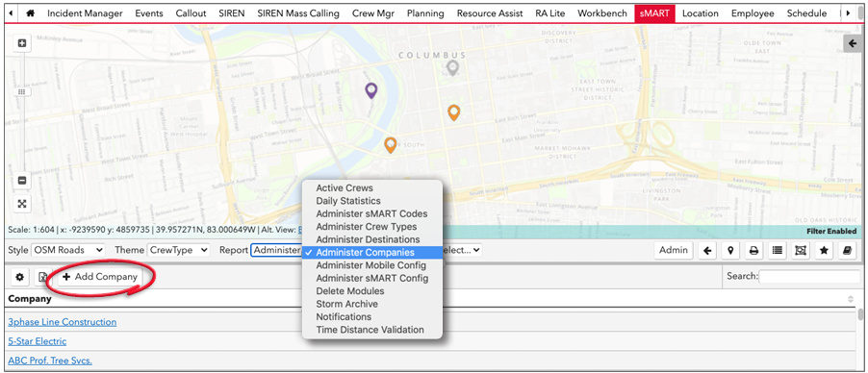The width and height of the screenshot is (868, 373).
Task: Open the favorites star button
Action: click(823, 250)
